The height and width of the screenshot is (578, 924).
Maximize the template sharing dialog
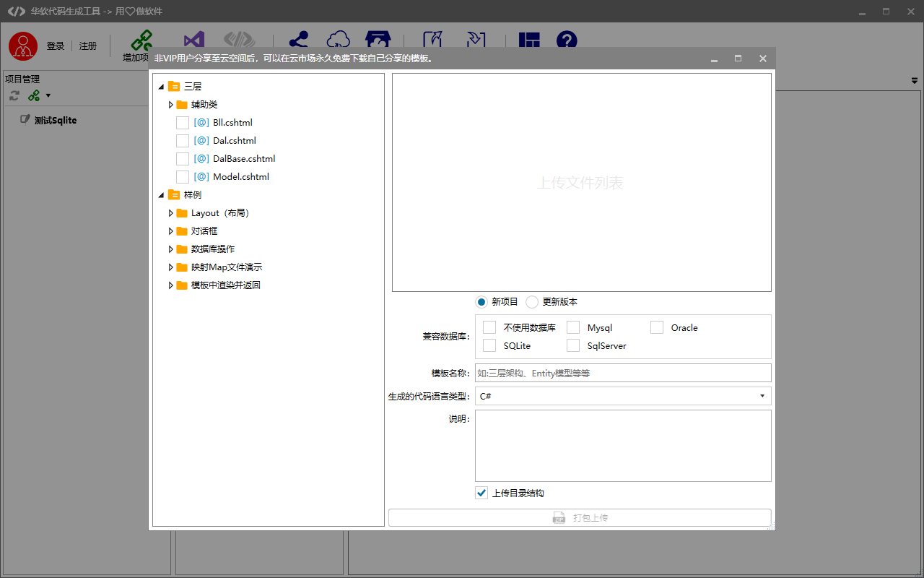coord(738,59)
